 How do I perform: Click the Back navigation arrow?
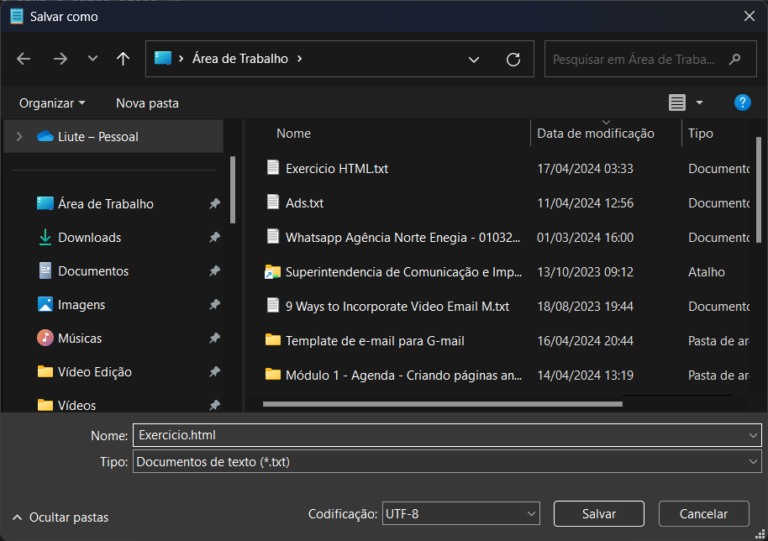point(24,59)
